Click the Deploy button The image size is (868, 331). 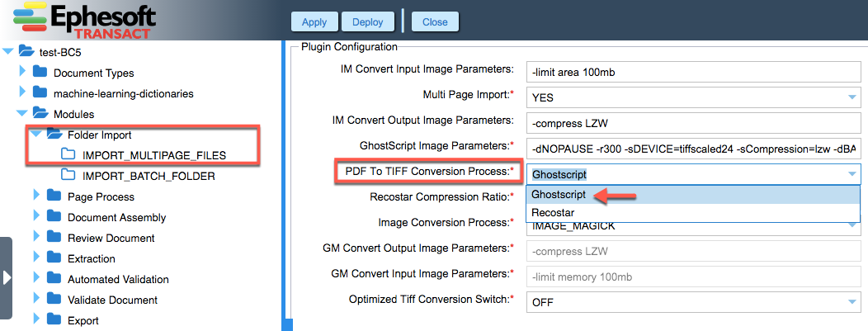(x=367, y=21)
